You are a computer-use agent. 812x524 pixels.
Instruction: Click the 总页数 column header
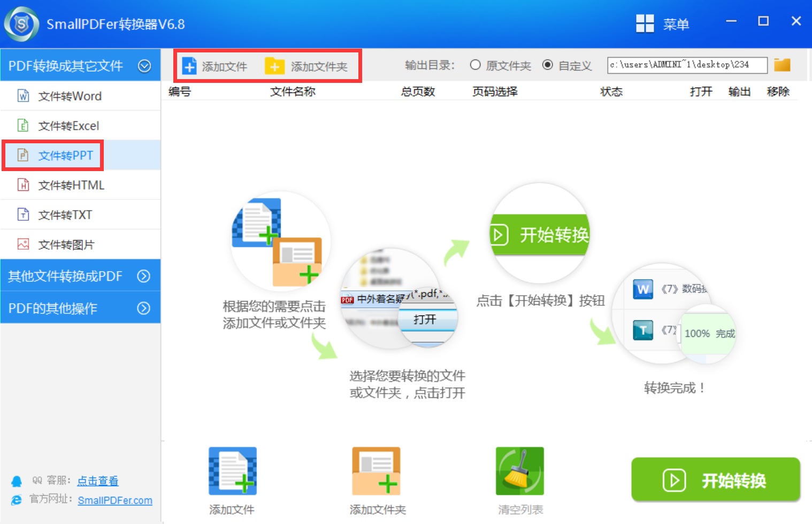[418, 91]
